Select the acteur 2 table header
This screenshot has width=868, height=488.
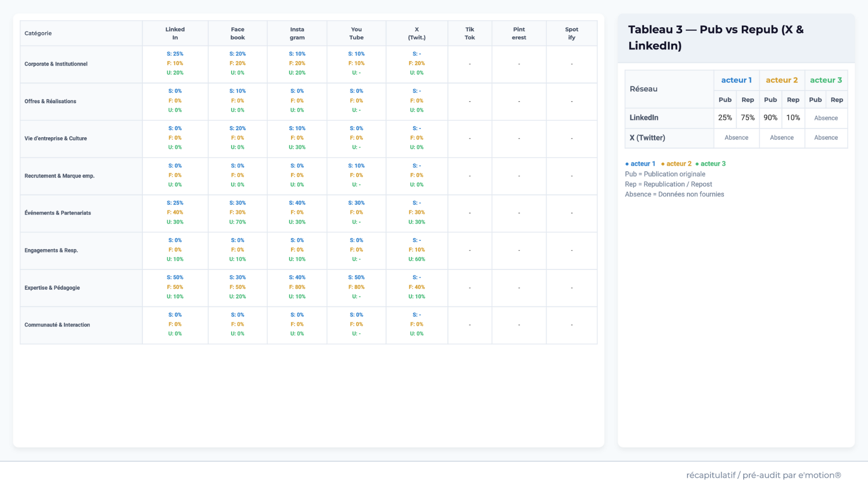click(782, 80)
